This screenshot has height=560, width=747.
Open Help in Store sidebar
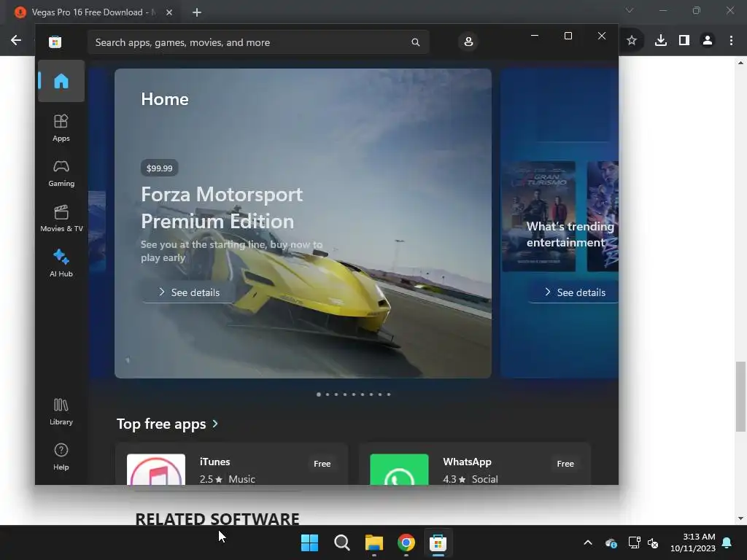(x=61, y=456)
